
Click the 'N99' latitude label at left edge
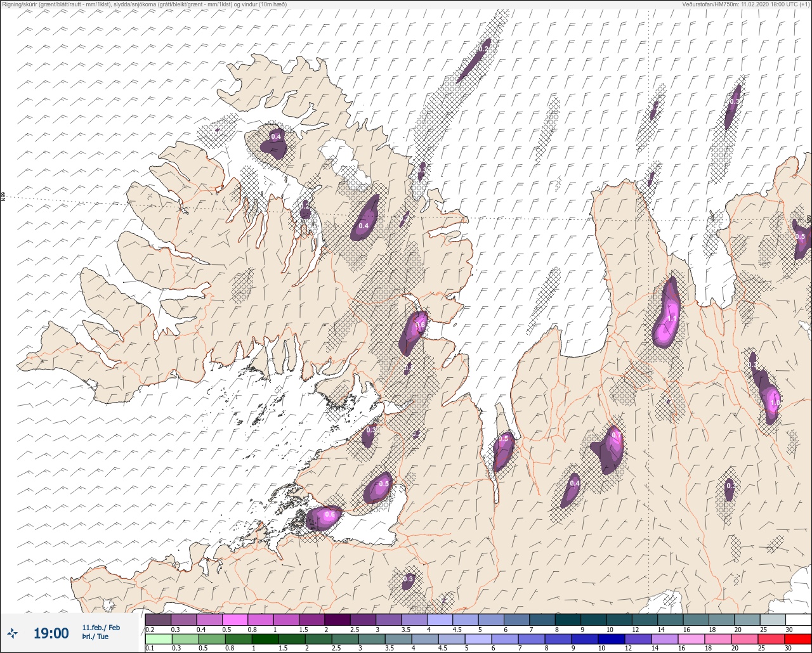tap(3, 197)
